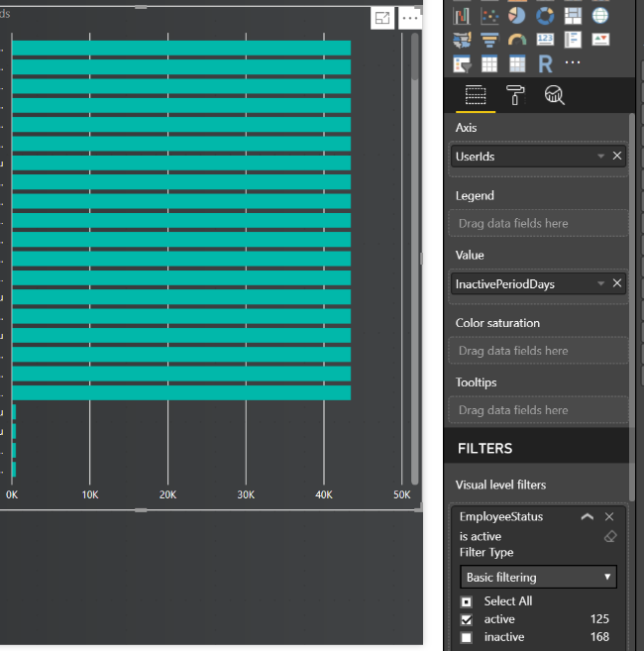Viewport: 644px width, 651px height.
Task: Click the UserIds field pill
Action: (538, 157)
